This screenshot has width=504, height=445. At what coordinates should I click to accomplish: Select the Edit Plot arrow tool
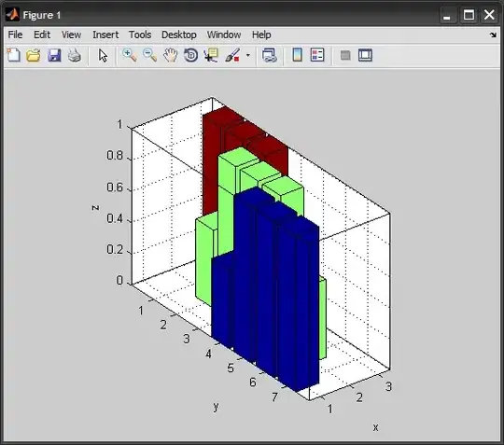click(103, 55)
